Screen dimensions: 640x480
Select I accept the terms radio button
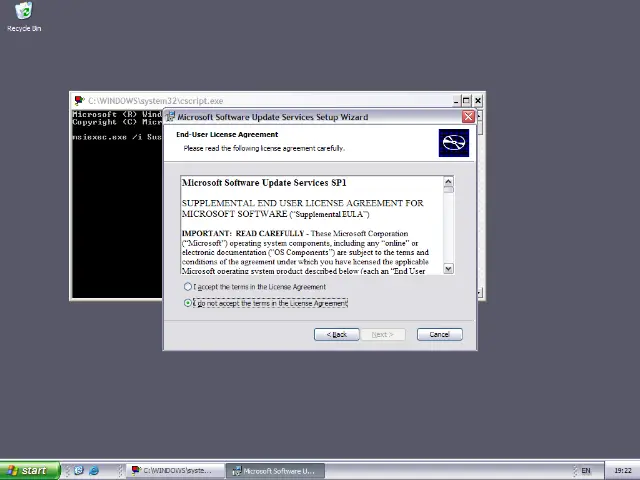tap(187, 287)
